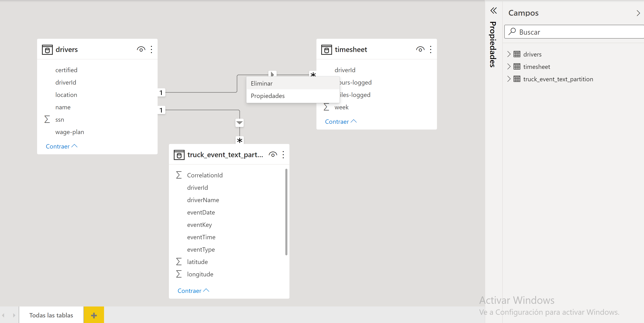Click the Campos pane heading
Screen dimensions: 644x323
(x=523, y=13)
